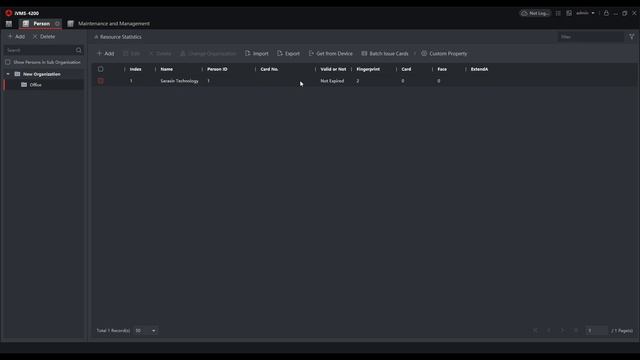
Task: Lock the client with padlock icon
Action: tap(606, 13)
